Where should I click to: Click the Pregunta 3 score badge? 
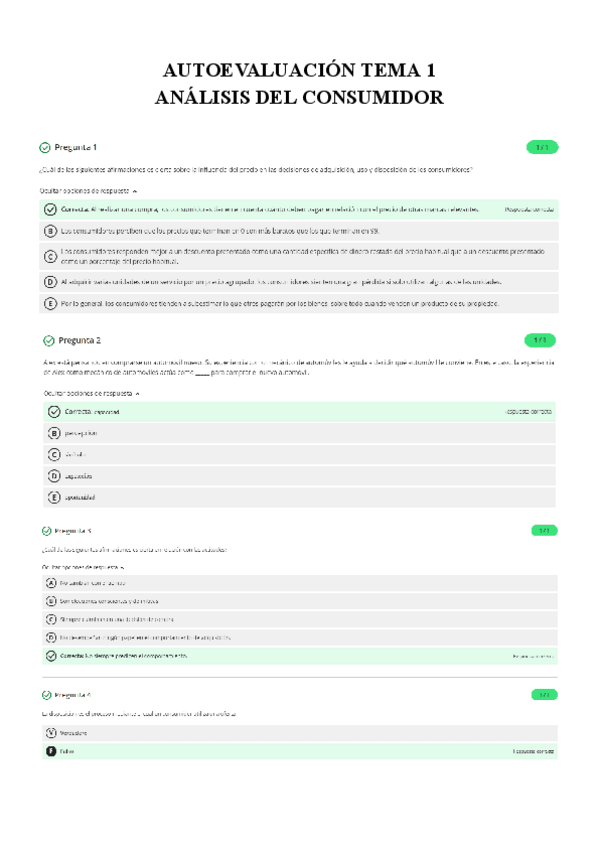pos(543,530)
